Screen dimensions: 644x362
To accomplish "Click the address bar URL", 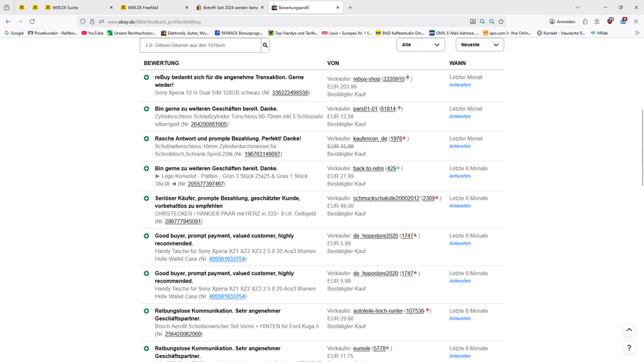I will [155, 22].
